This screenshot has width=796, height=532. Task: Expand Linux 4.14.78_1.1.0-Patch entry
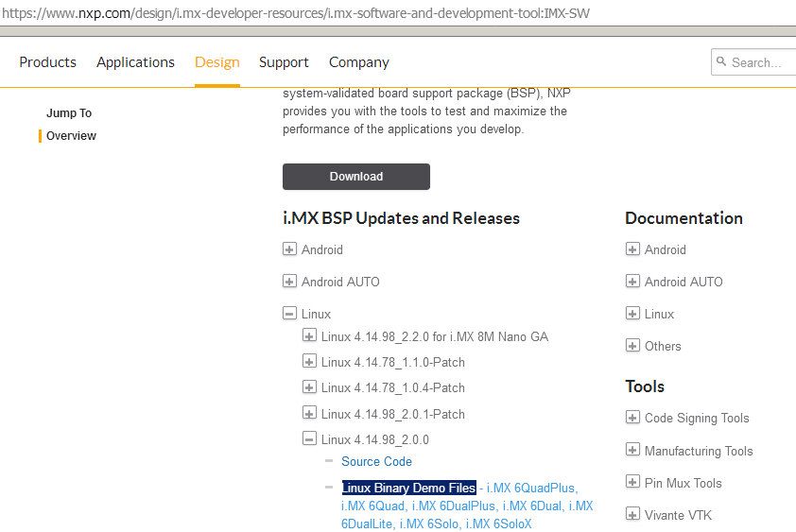coord(309,362)
